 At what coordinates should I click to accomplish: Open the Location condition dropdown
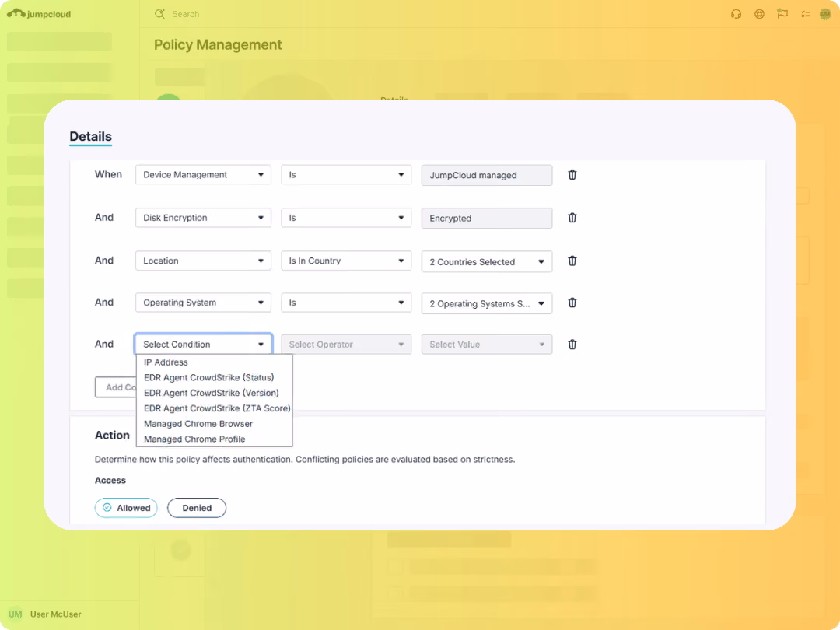point(203,261)
